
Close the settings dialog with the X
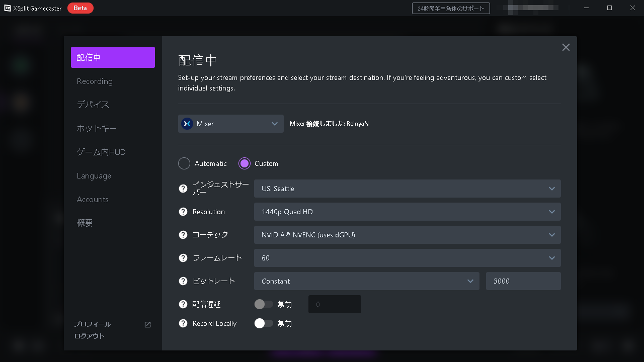coord(566,47)
